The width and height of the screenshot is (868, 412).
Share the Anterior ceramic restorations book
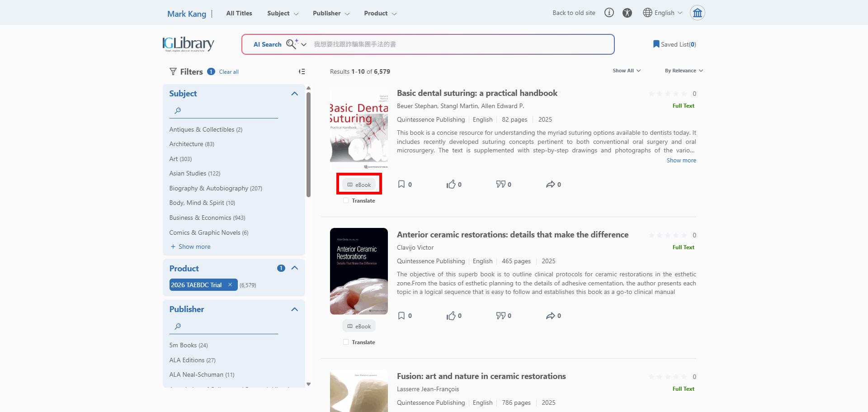pos(550,316)
